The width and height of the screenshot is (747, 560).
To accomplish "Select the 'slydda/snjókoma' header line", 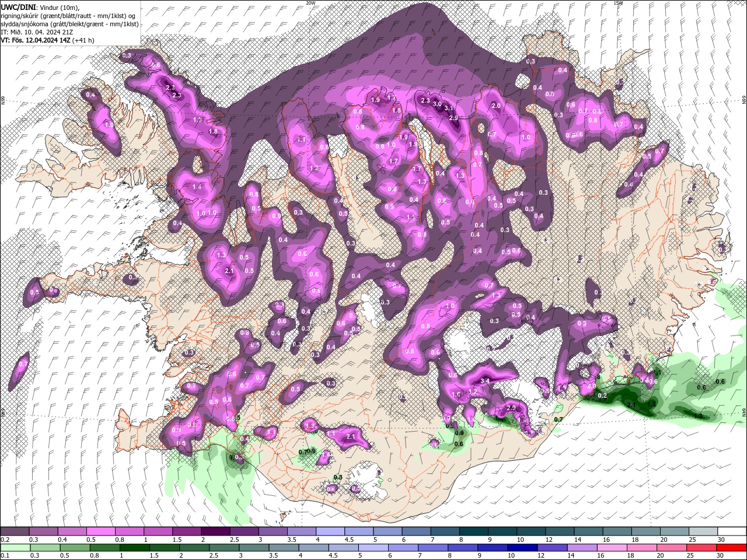I will click(69, 24).
